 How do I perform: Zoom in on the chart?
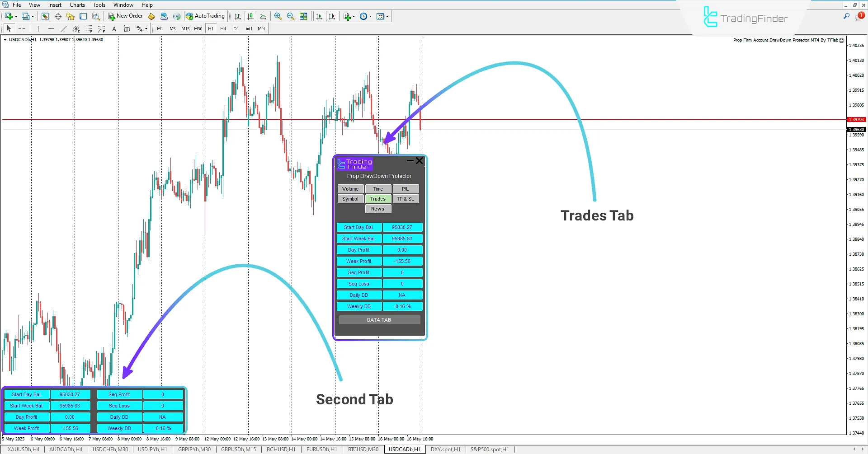point(278,16)
